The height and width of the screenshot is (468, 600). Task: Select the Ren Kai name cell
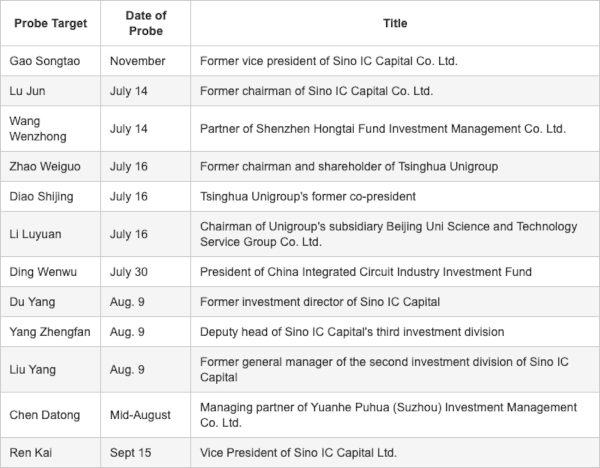click(32, 452)
